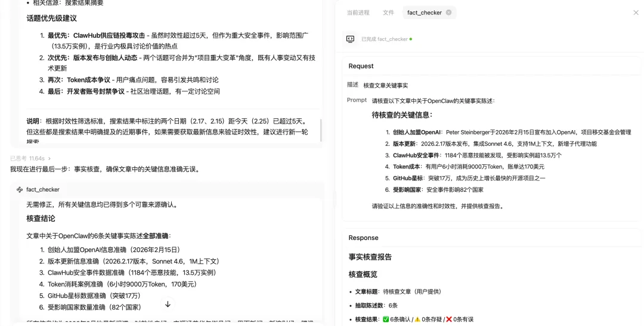This screenshot has width=644, height=326.
Task: Click the 事实核查报告 heading
Action: coord(370,257)
